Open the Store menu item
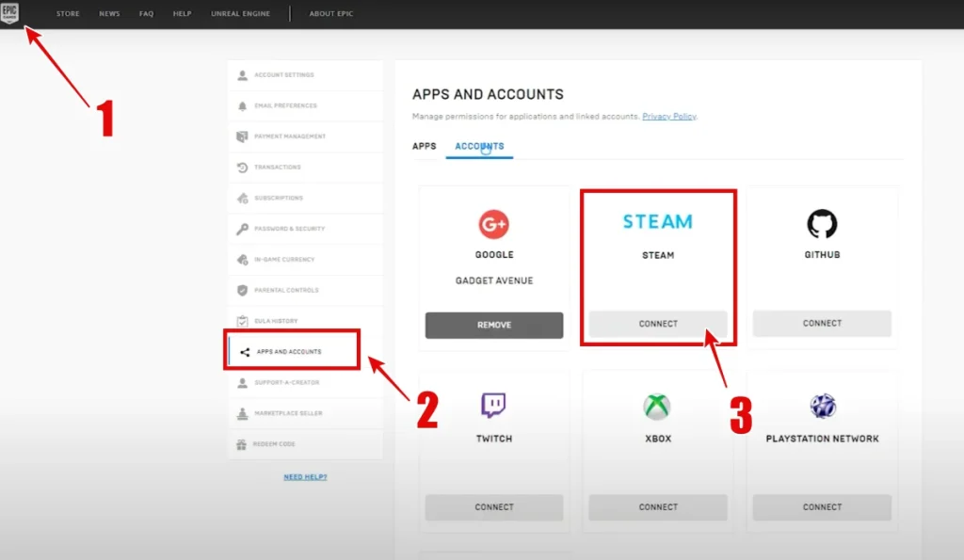The image size is (964, 560). [x=68, y=13]
